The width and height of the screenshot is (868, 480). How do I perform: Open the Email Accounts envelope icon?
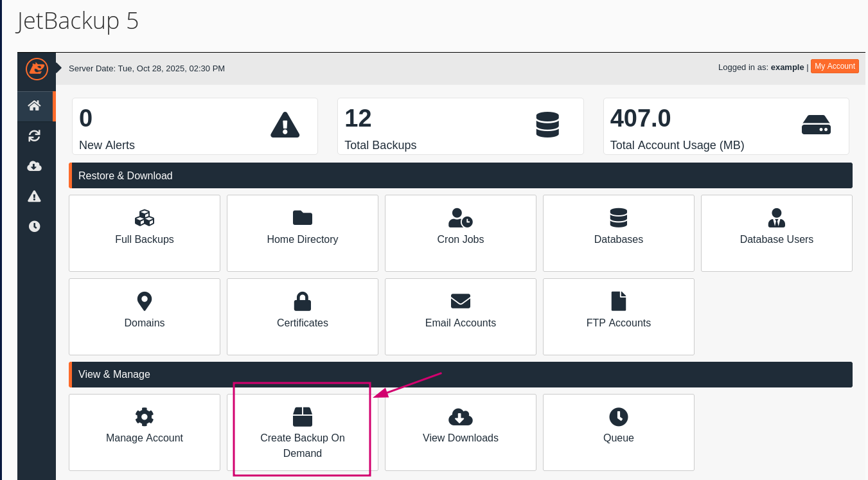point(460,301)
